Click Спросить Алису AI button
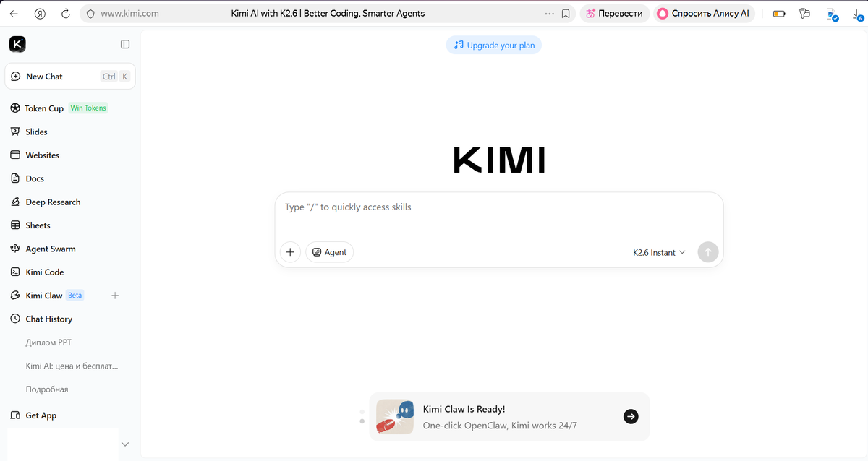 (x=705, y=13)
